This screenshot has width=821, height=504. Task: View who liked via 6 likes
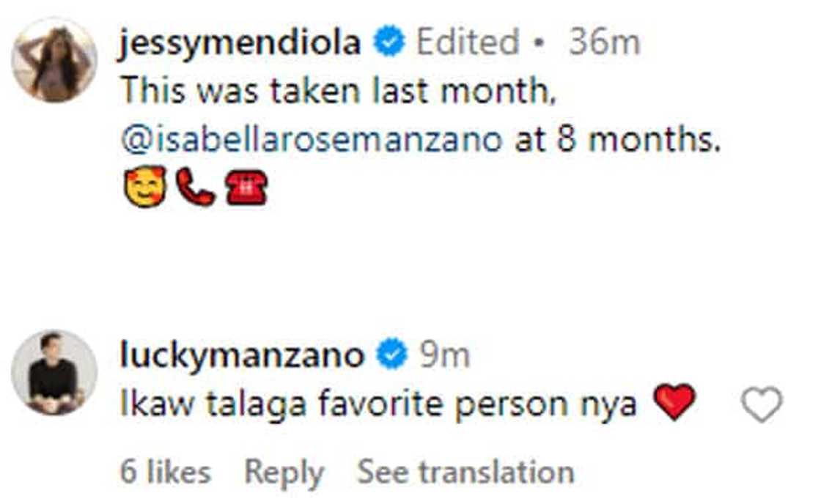coord(165,472)
